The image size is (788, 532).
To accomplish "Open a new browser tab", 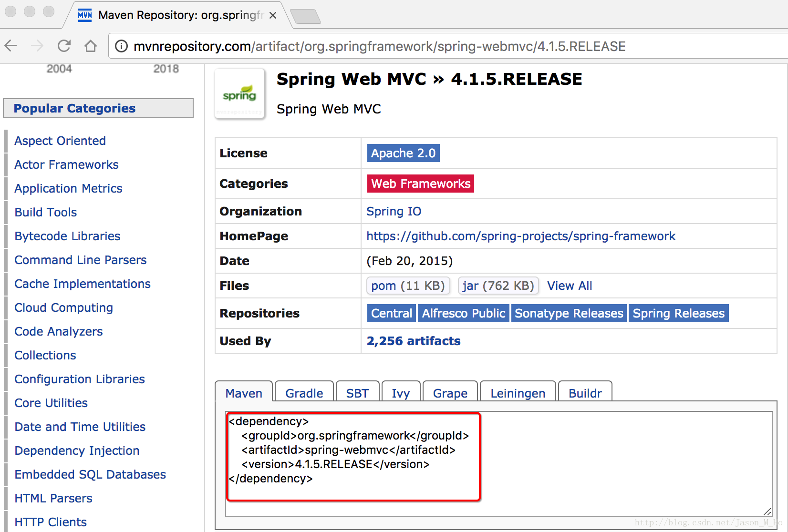I will 306,17.
